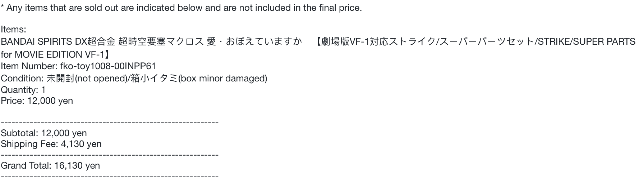Click the 'Subtotal: 12,000 yen' line

tap(44, 133)
